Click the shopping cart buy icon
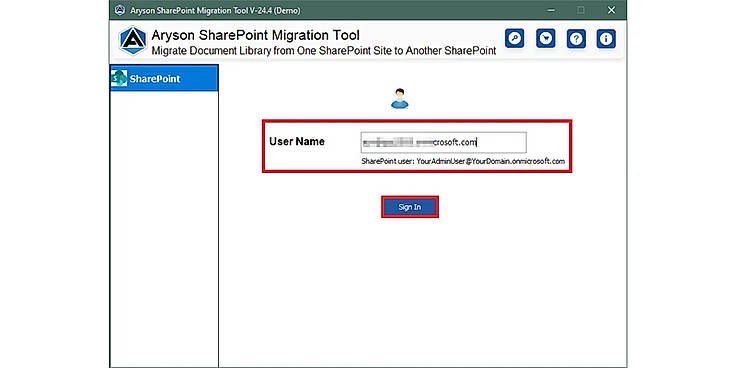 pyautogui.click(x=545, y=38)
